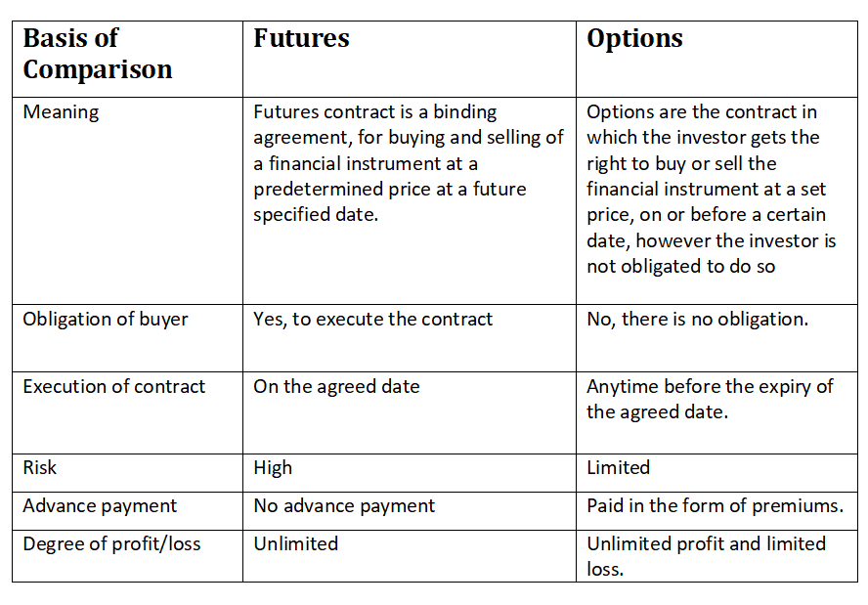Select the "Options" column header
Screen dimensions: 868x605
(634, 39)
